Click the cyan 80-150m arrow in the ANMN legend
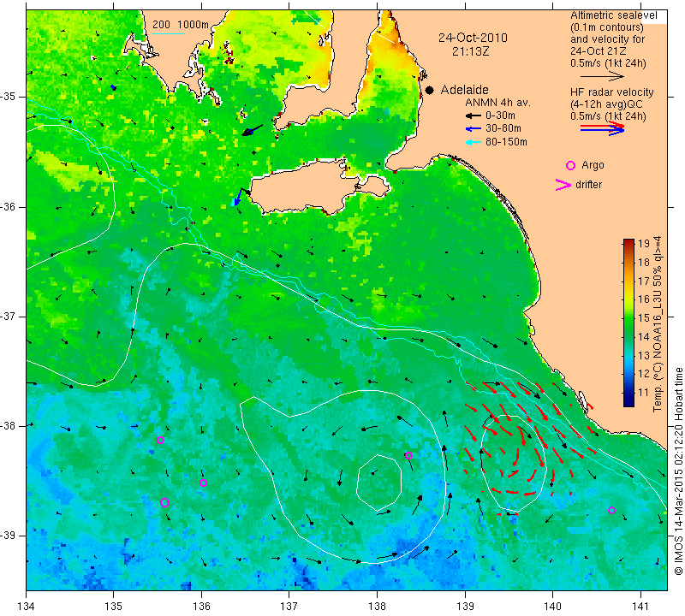Screen dimensions: 685x616 474,142
